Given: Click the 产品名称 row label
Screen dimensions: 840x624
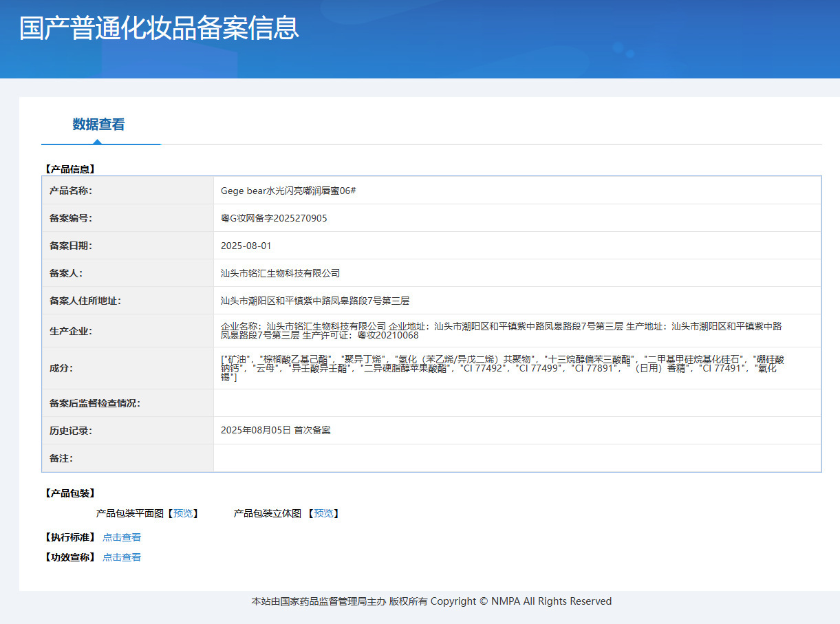Looking at the screenshot, I should pos(71,191).
